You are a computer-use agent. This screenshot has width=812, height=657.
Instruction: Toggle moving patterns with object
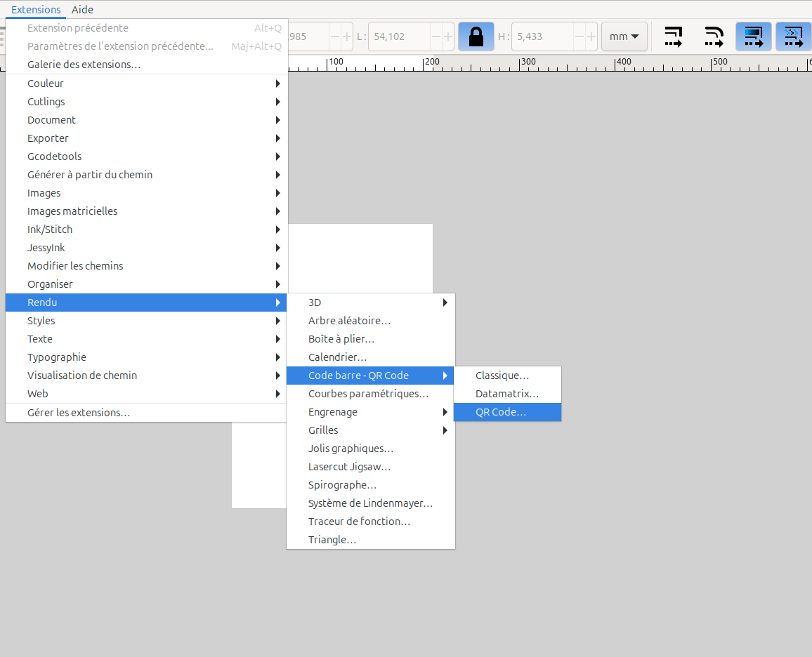pos(793,36)
